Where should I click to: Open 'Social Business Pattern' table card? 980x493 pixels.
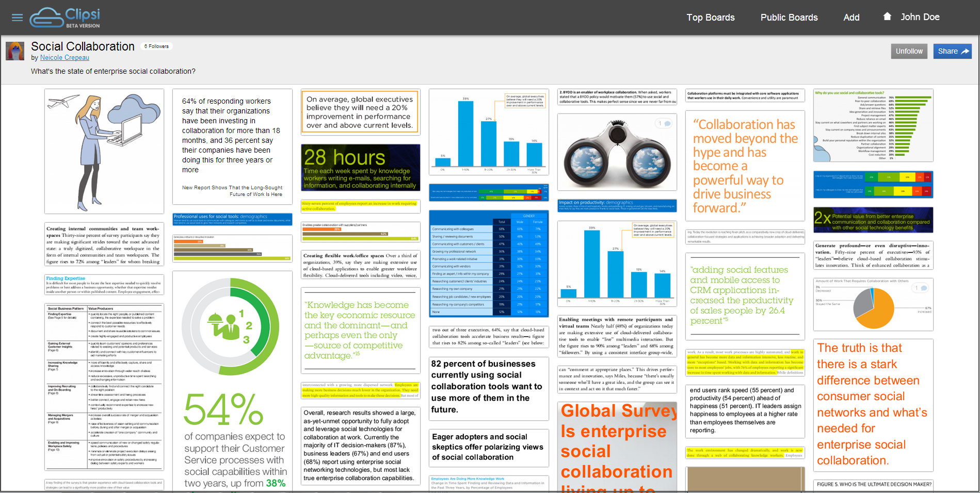click(x=104, y=387)
